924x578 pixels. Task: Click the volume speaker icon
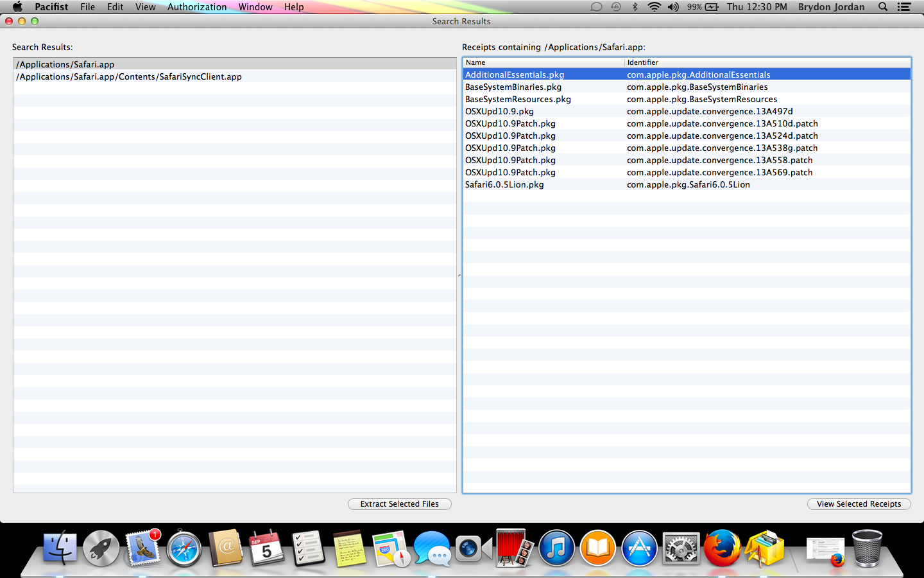coord(673,7)
